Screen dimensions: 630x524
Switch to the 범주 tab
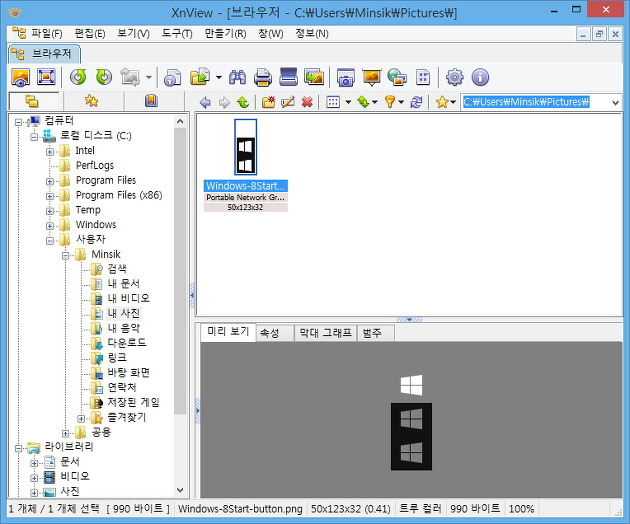376,333
